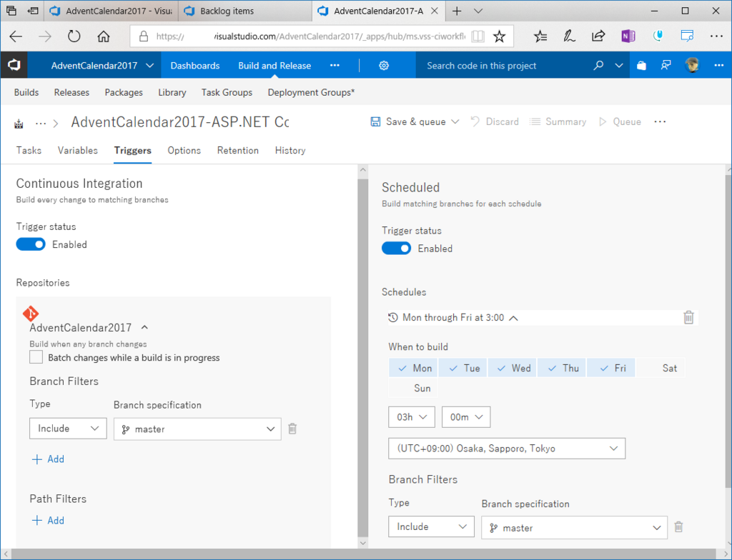
Task: Open the Library hub
Action: click(x=172, y=92)
